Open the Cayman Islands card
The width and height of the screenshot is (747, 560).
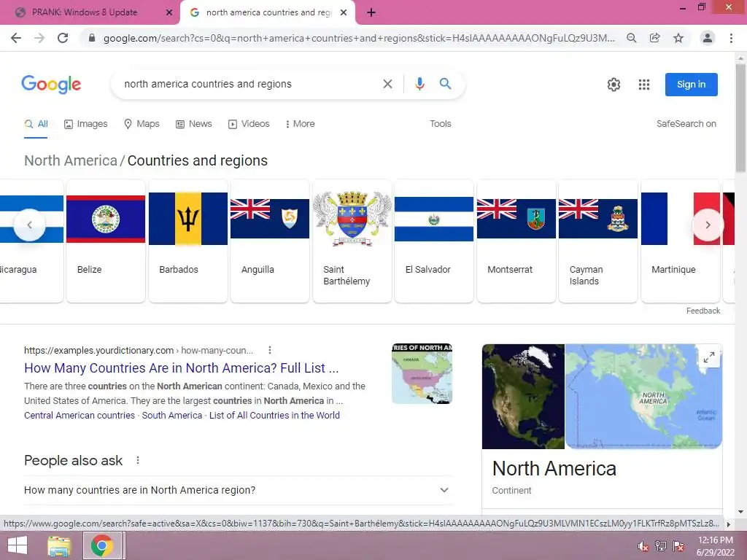598,241
